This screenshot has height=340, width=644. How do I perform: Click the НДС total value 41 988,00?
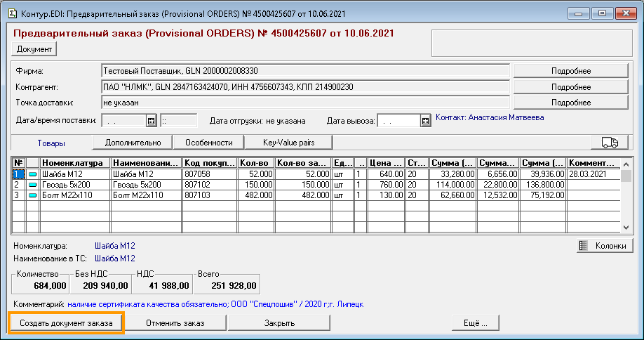[168, 286]
